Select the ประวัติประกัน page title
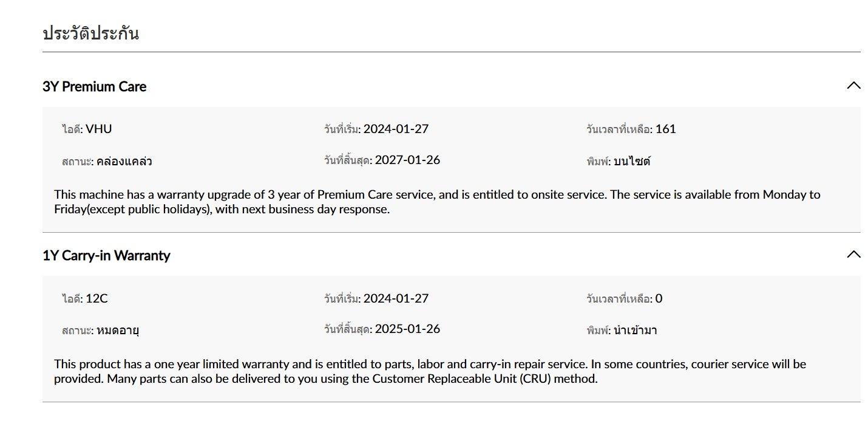 click(x=91, y=33)
